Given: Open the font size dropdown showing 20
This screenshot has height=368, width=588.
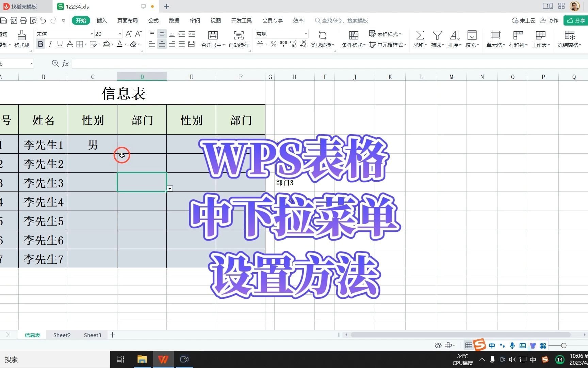Looking at the screenshot, I should (120, 34).
